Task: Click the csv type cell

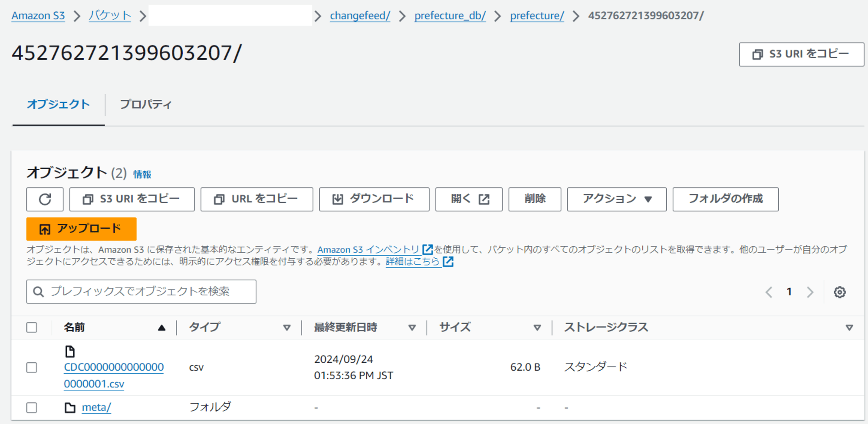Action: (x=196, y=368)
